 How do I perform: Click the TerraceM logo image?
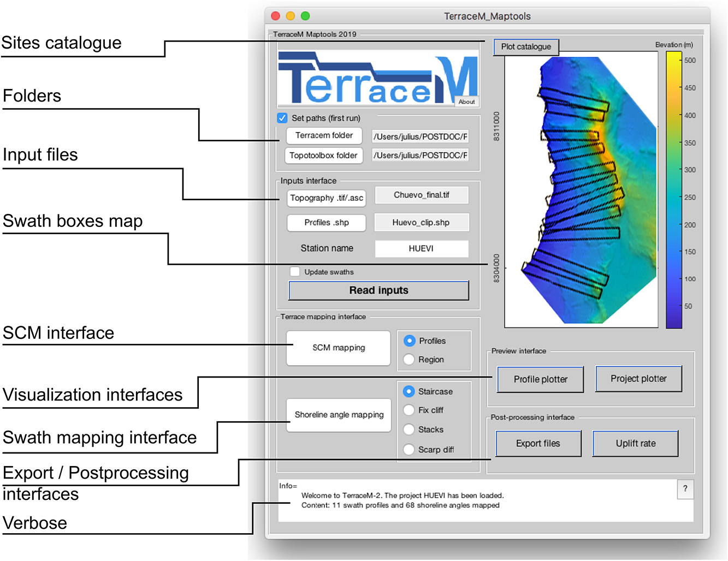[378, 79]
